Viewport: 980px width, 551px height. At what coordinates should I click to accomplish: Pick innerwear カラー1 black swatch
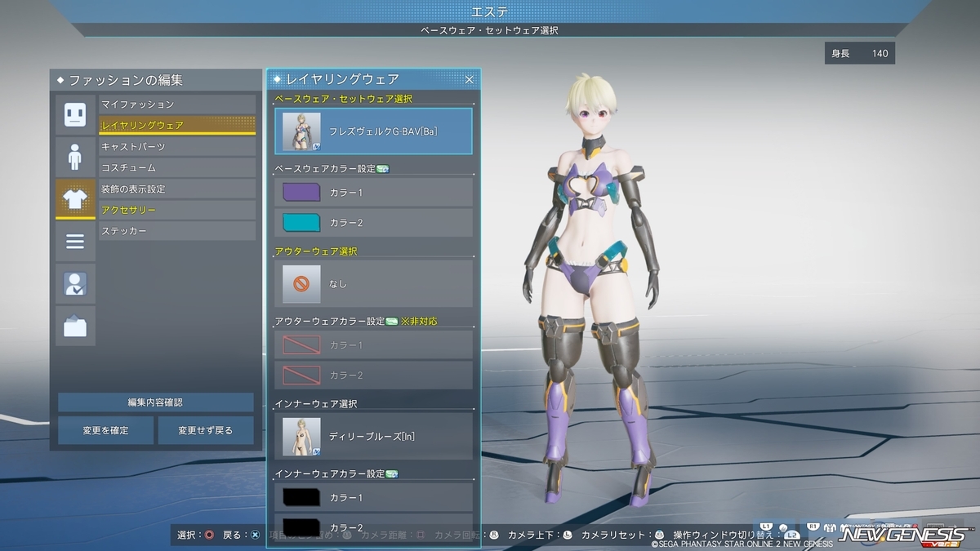point(301,497)
